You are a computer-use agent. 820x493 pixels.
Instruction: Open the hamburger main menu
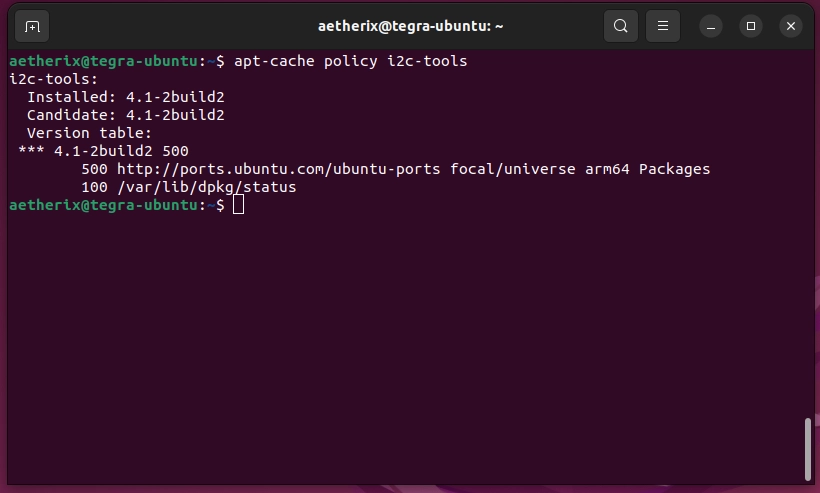[x=660, y=26]
